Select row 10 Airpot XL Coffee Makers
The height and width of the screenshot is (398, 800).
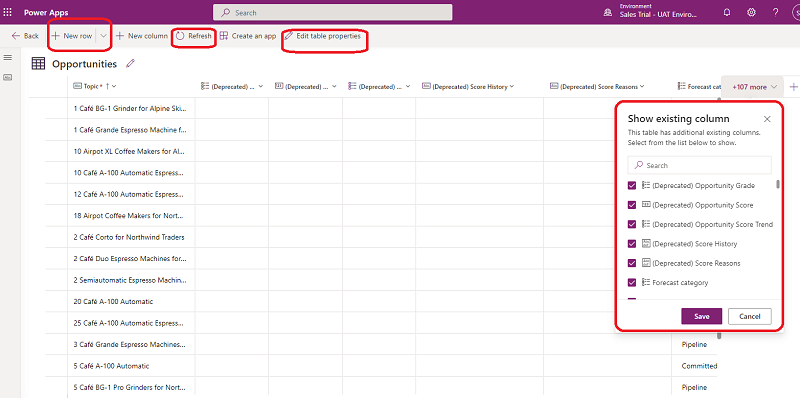tap(130, 152)
